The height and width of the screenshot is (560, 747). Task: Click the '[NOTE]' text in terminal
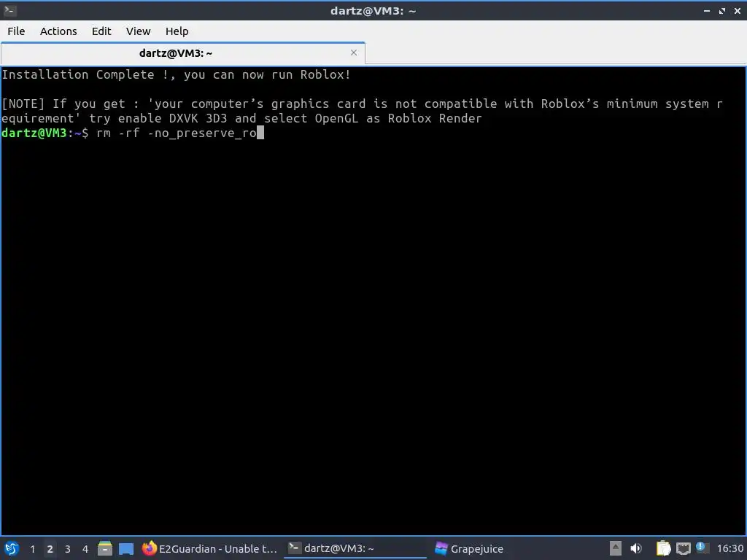coord(23,104)
